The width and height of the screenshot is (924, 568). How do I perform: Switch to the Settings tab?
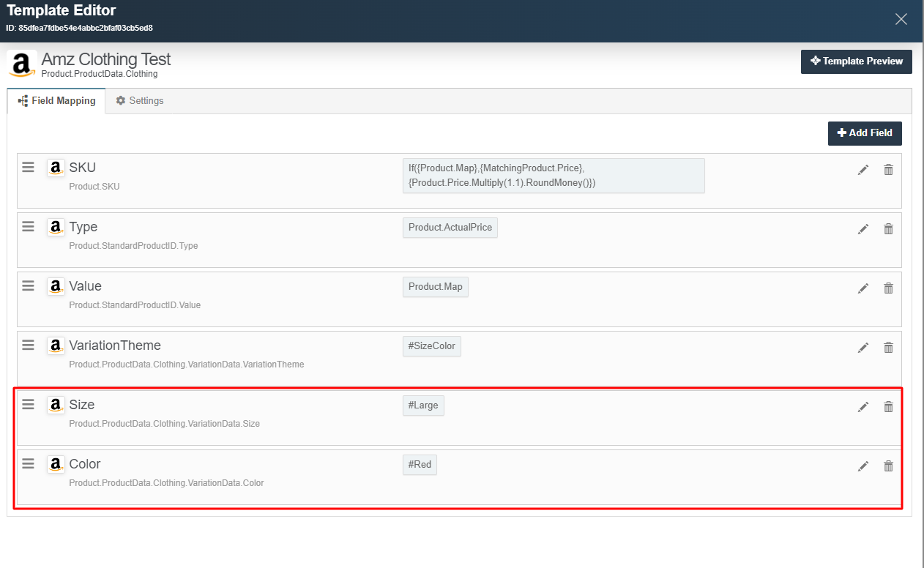[x=140, y=101]
